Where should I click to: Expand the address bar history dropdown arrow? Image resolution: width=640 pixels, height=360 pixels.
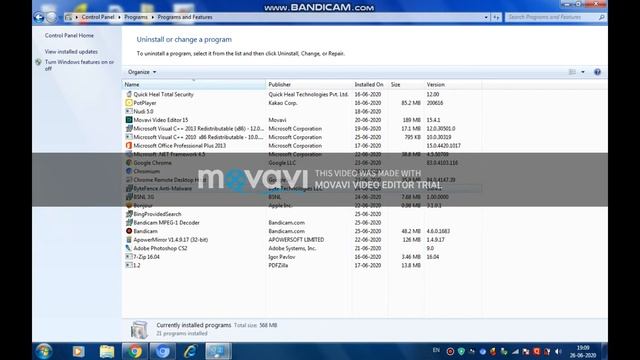pos(486,17)
